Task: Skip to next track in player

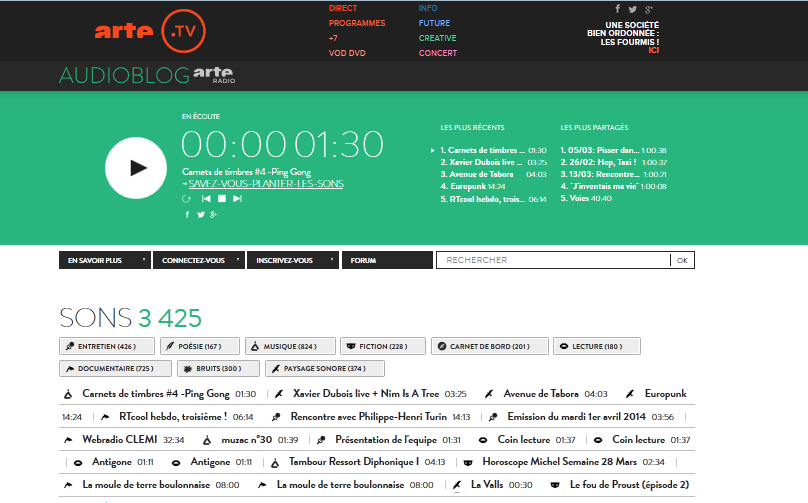Action: (x=237, y=199)
